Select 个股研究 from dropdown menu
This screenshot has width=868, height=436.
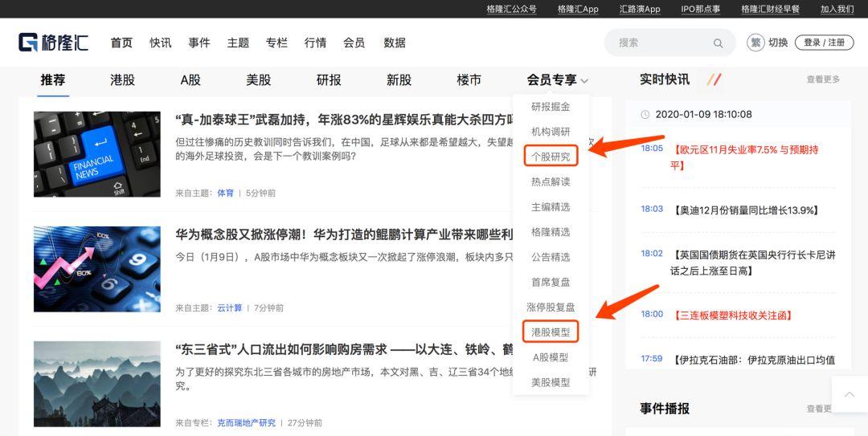coord(551,157)
